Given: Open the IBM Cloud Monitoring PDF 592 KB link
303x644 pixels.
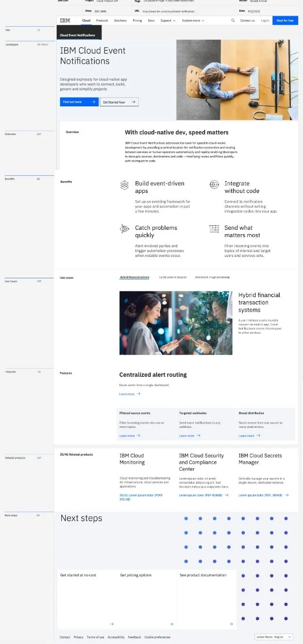Looking at the screenshot, I should (141, 497).
